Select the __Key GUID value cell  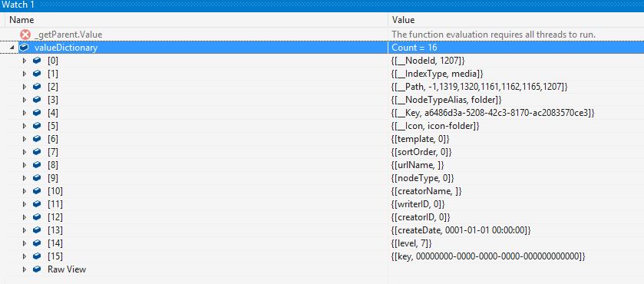click(x=493, y=113)
